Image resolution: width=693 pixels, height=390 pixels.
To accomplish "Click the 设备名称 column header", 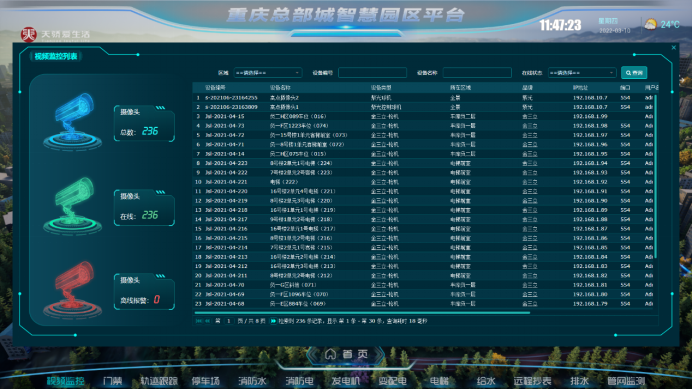I will coord(280,88).
